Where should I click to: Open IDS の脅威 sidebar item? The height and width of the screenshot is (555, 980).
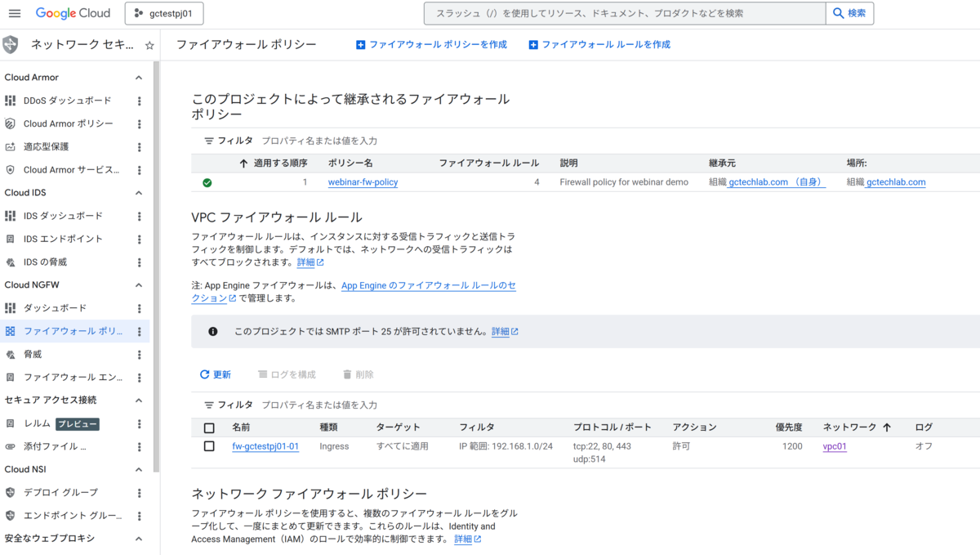[x=45, y=262]
